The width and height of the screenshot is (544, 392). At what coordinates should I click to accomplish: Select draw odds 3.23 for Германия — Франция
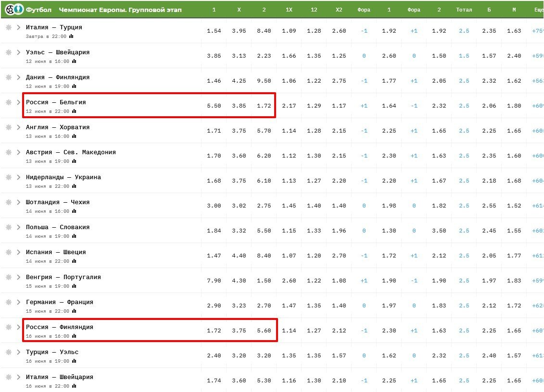coord(239,306)
